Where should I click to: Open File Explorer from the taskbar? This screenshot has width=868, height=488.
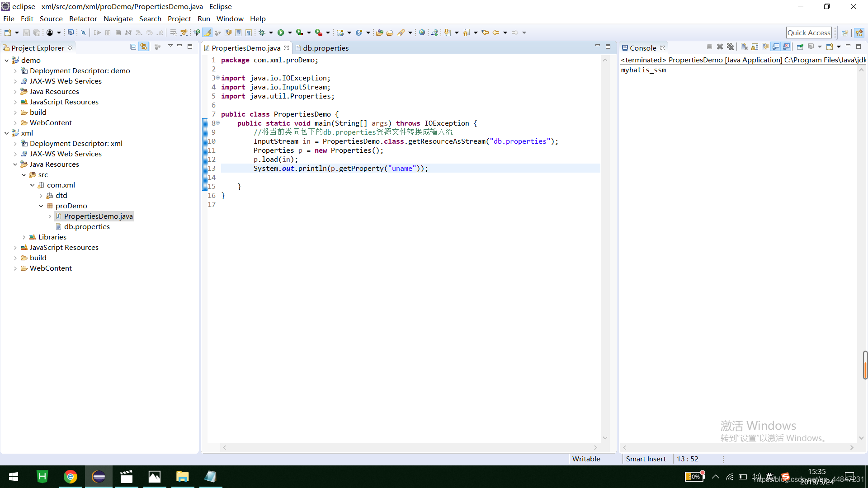click(182, 477)
